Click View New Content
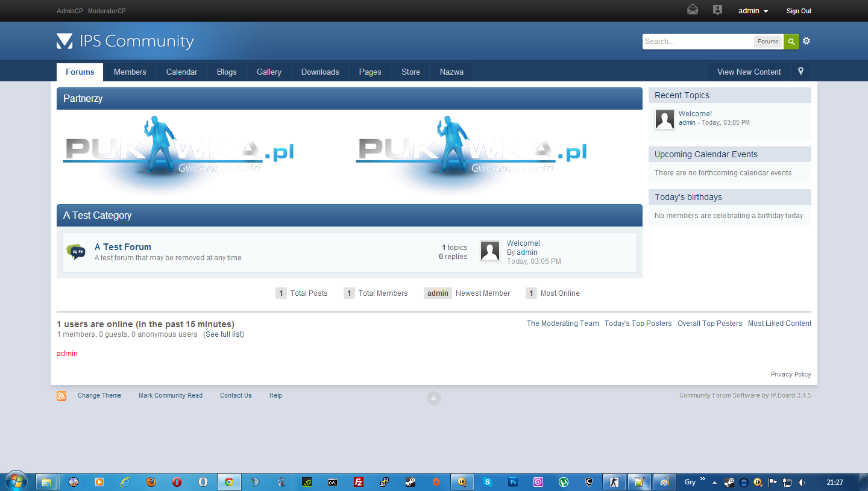Screen dimensions: 868x491 pos(749,72)
